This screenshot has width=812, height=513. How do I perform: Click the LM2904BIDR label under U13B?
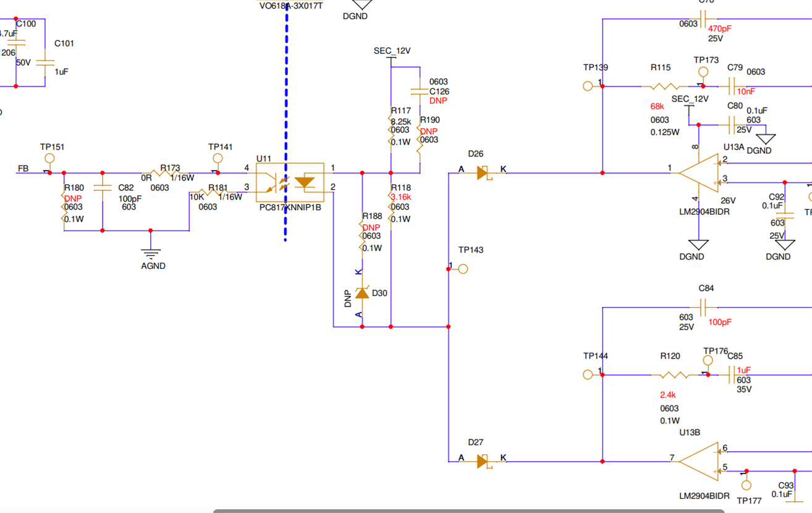[704, 496]
